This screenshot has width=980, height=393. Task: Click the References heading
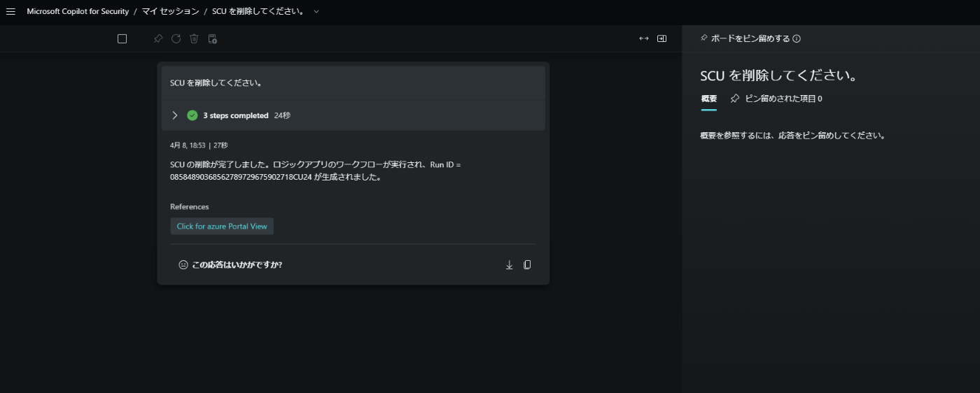(x=190, y=207)
